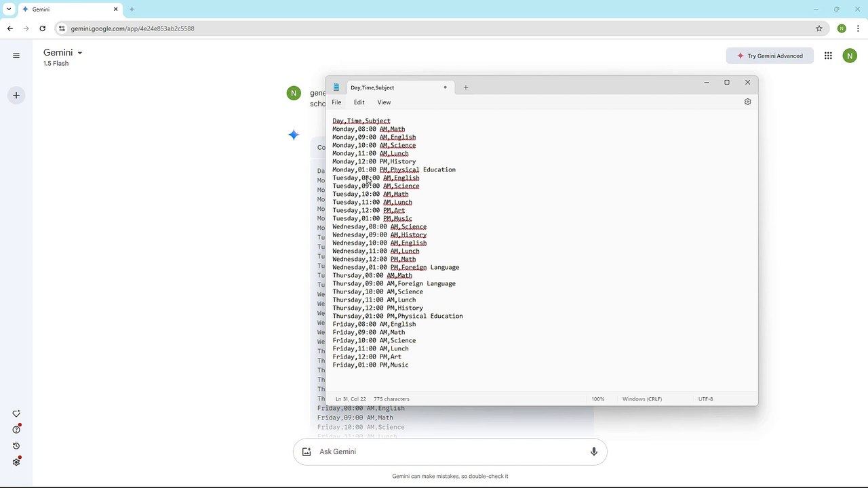Screen dimensions: 868x488
Task: Open Chrome tab search dropdown arrow
Action: (9, 9)
